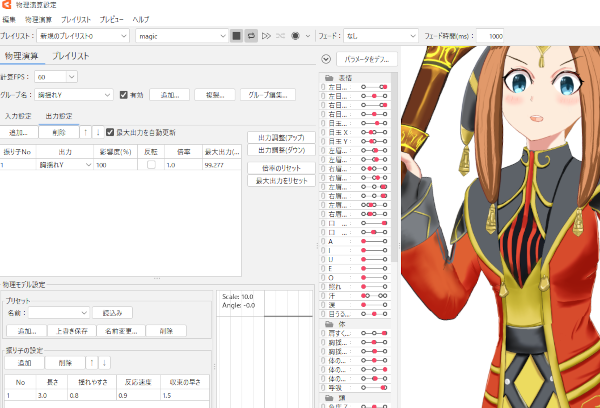The height and width of the screenshot is (408, 600).
Task: Open the プレイリスト menu in menu bar
Action: [76, 20]
